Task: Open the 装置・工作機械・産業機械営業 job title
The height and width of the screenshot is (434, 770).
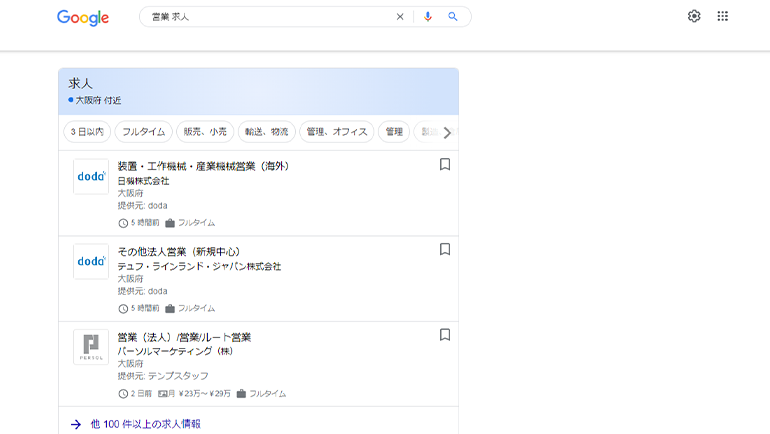Action: (203, 166)
